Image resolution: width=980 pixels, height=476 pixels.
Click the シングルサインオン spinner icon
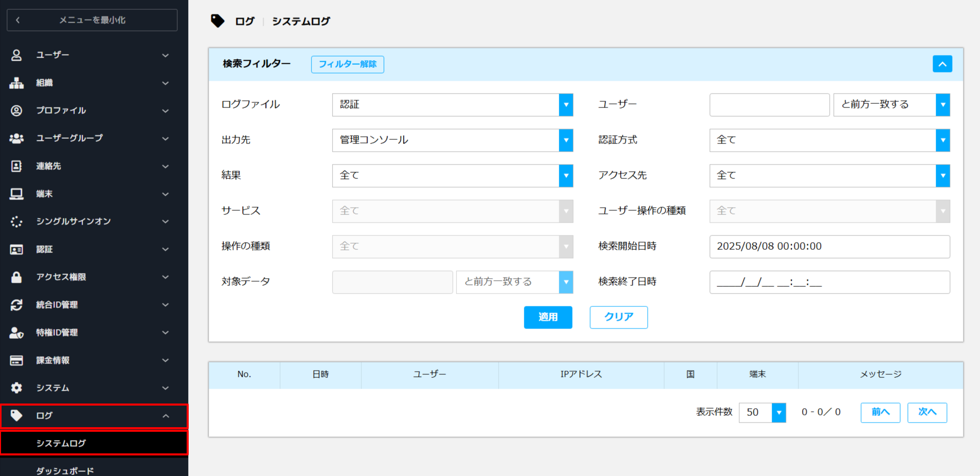coord(16,222)
